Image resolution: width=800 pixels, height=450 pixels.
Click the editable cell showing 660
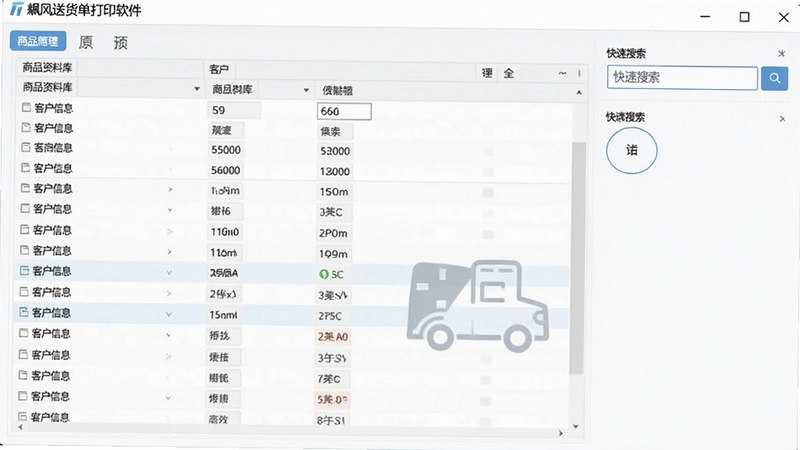[344, 111]
